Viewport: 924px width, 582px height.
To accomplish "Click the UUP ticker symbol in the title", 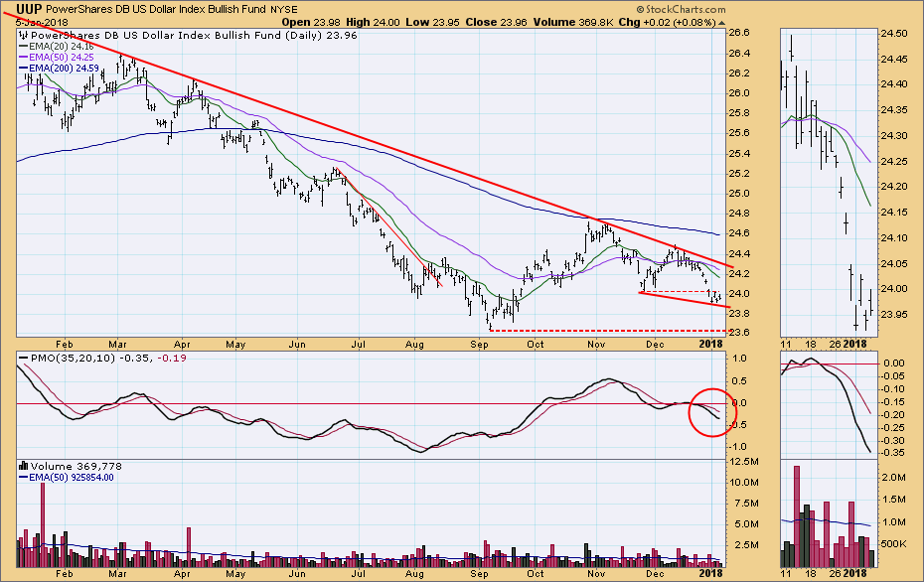I will pos(28,9).
